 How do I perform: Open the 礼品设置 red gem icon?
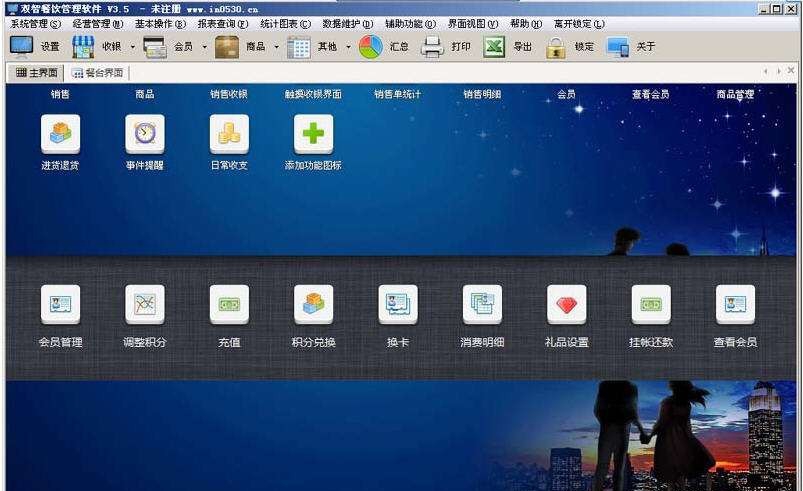click(566, 304)
